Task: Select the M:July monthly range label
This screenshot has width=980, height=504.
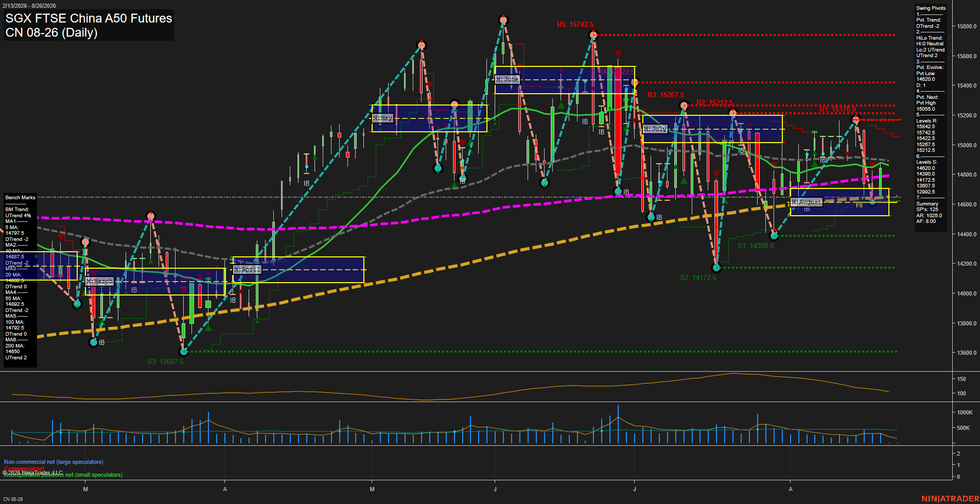Action: [x=655, y=129]
